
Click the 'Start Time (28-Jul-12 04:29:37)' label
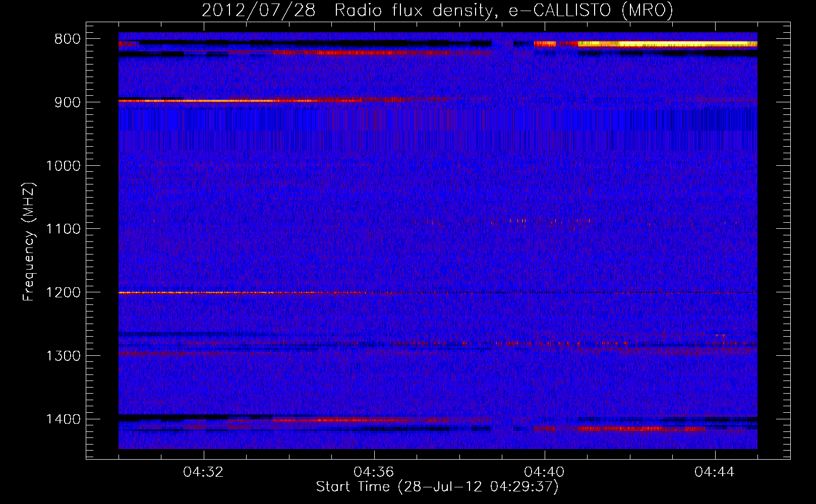coord(437,487)
